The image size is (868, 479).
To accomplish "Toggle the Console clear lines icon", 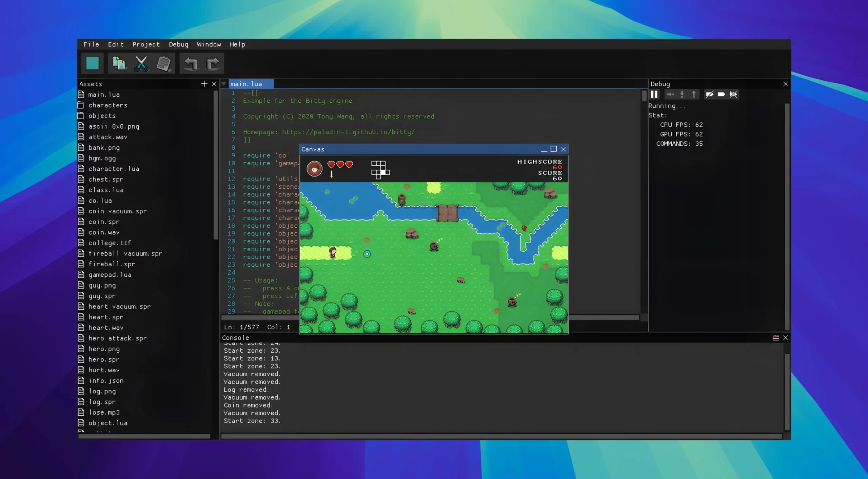I will (x=775, y=337).
